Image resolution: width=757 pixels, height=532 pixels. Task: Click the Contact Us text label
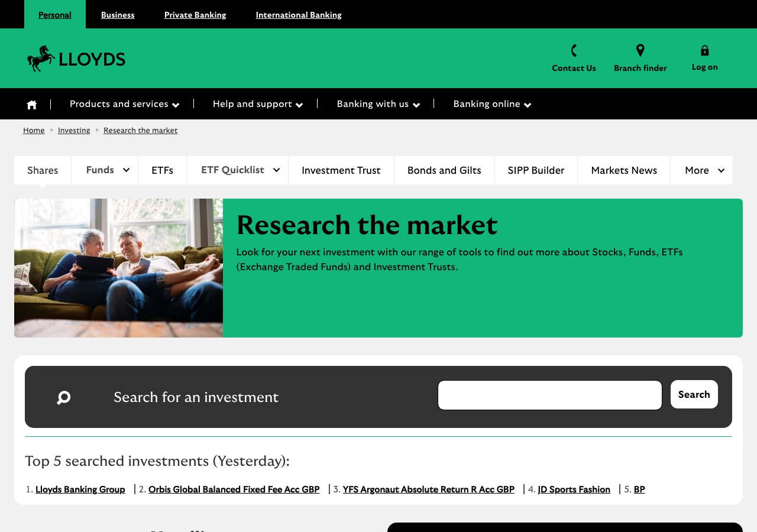click(x=574, y=68)
